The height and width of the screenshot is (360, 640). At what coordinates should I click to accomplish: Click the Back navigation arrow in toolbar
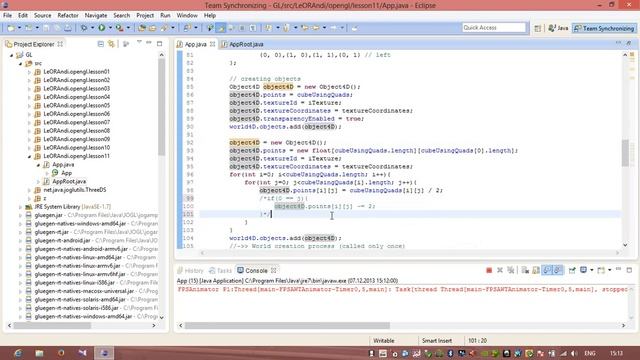tap(316, 28)
